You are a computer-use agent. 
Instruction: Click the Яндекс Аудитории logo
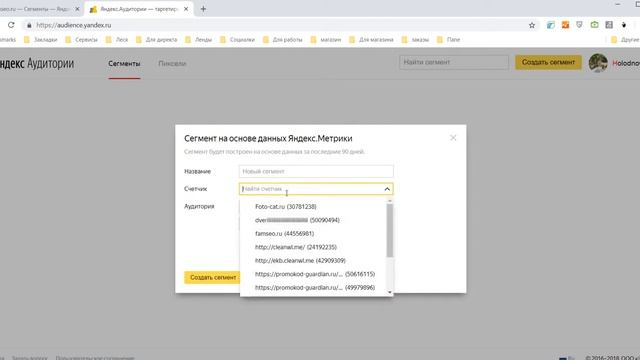(37, 63)
